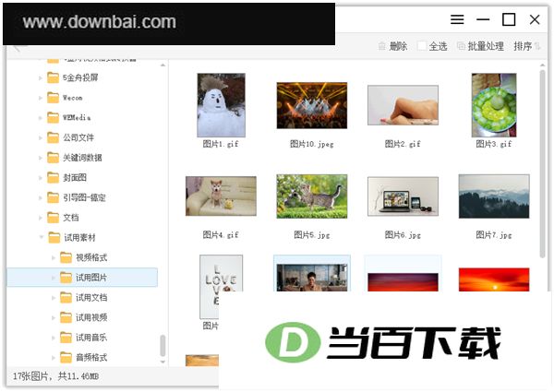
Task: Expand the 关键词数据 tree node
Action: 41,158
